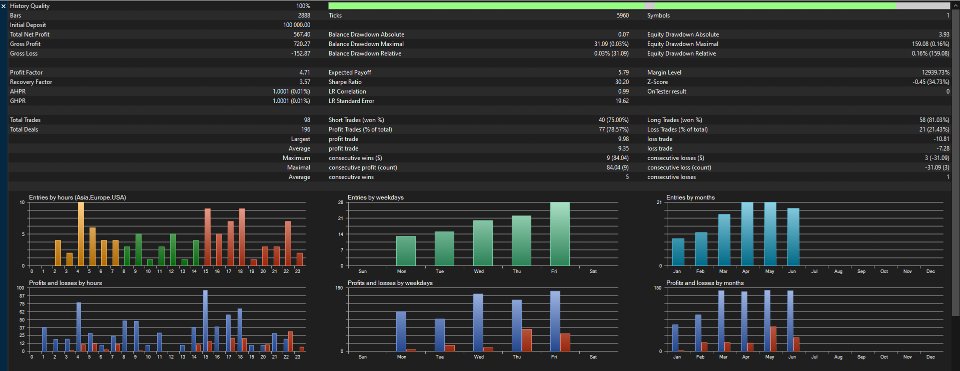Click the Balance Drawdown Absolute label
960x371 pixels.
(366, 35)
